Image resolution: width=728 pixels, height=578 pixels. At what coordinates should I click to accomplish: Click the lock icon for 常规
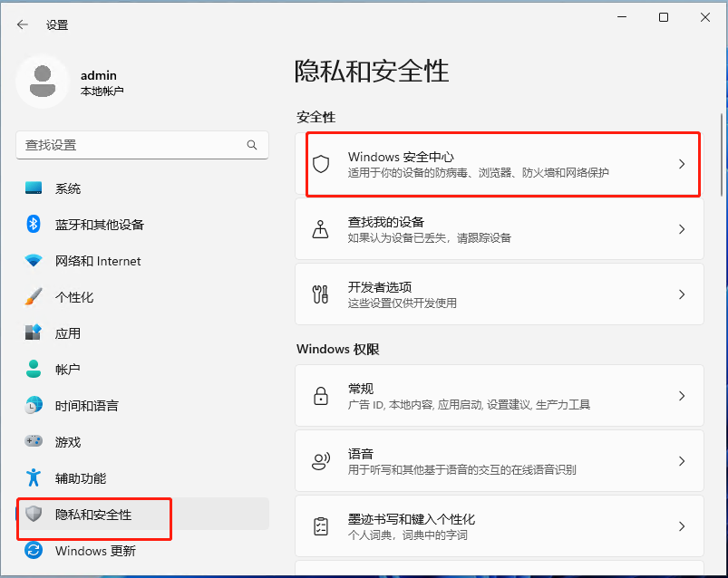coord(321,396)
